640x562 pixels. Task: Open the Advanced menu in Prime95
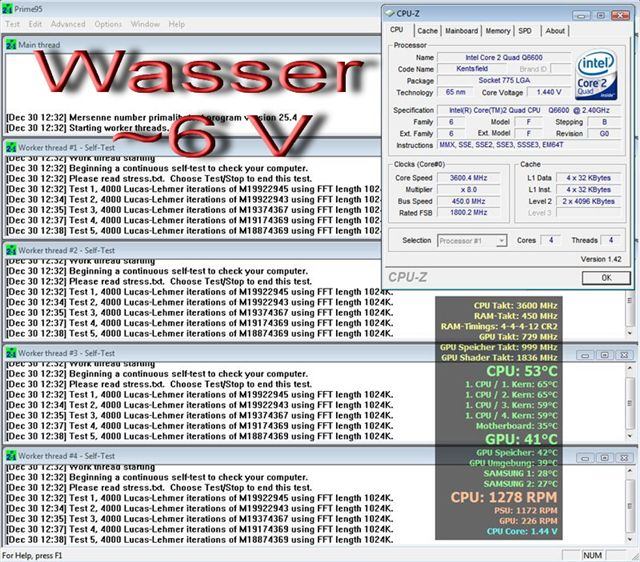(68, 24)
